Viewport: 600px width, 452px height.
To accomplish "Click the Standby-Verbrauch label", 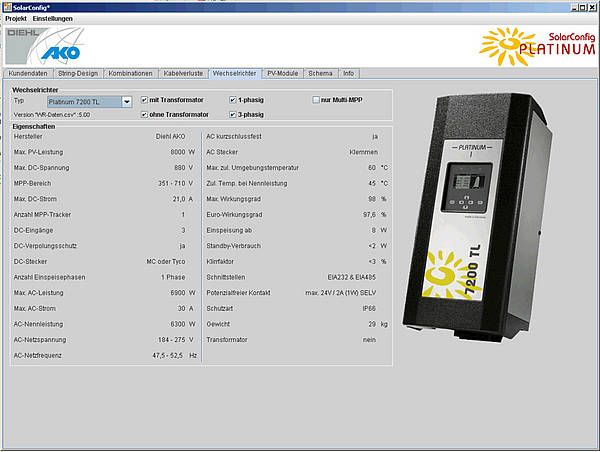I will (x=233, y=246).
